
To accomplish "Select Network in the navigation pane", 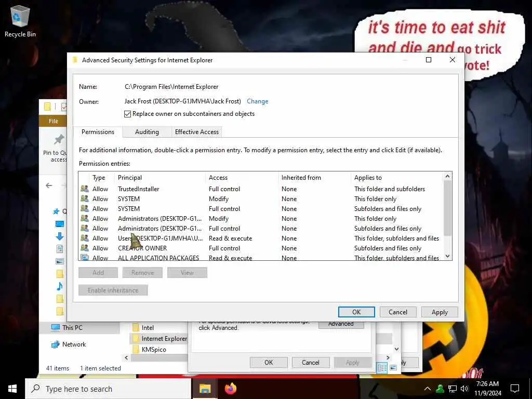I will click(x=74, y=344).
